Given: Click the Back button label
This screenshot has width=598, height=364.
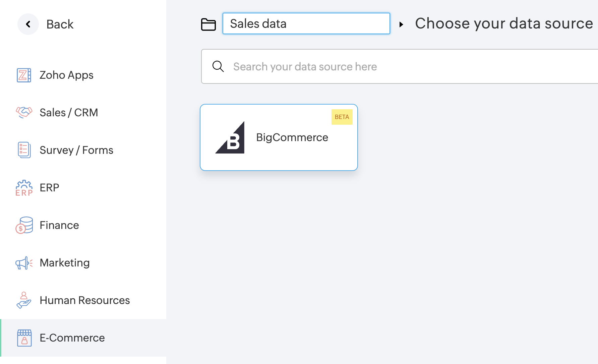Looking at the screenshot, I should pyautogui.click(x=60, y=24).
